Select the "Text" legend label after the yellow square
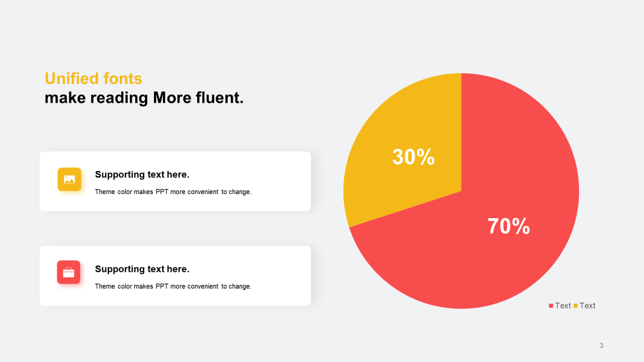Screen dimensions: 644x362 tap(587, 306)
